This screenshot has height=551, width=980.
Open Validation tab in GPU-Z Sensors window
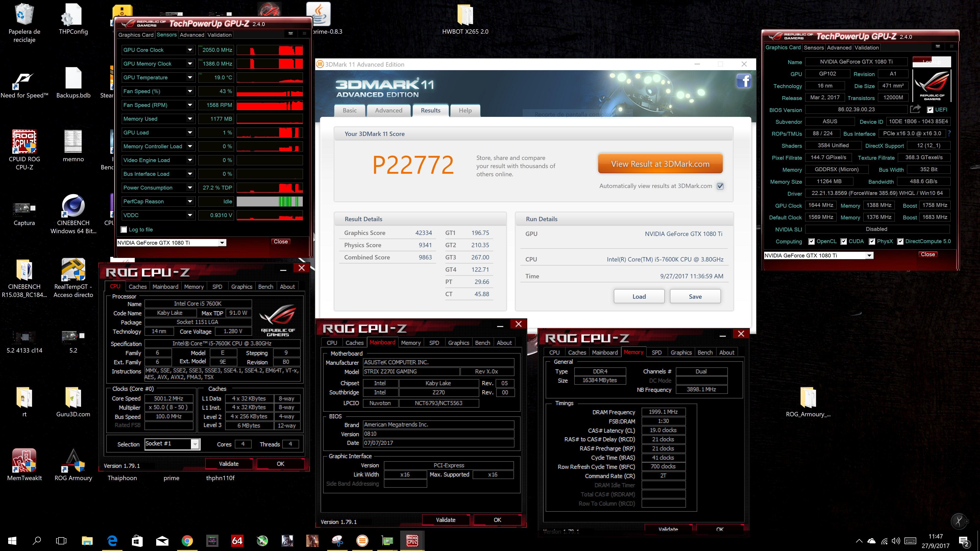[x=219, y=35]
